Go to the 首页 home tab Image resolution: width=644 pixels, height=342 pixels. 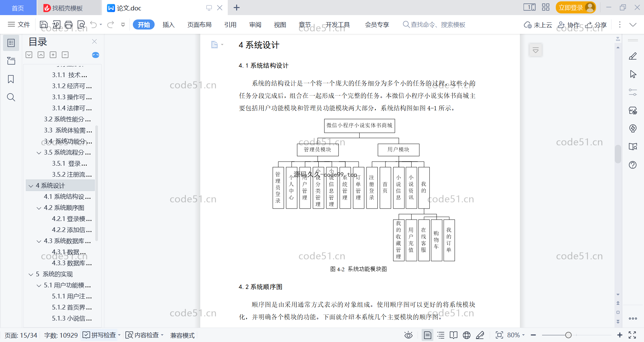(18, 8)
